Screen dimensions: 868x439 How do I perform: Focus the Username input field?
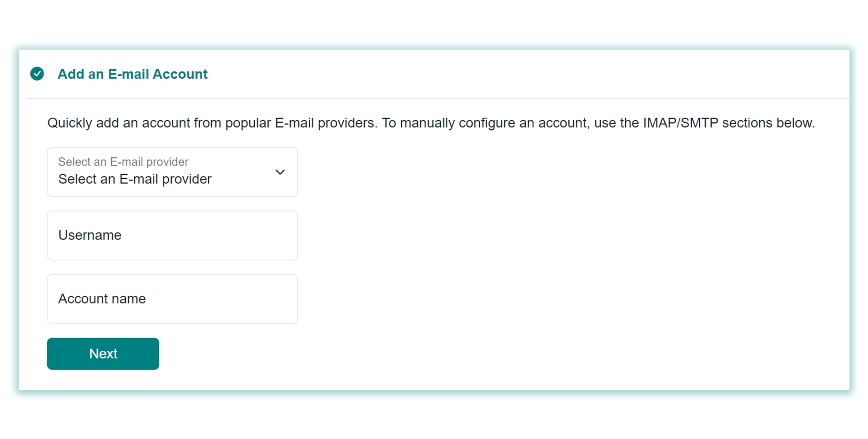(172, 235)
